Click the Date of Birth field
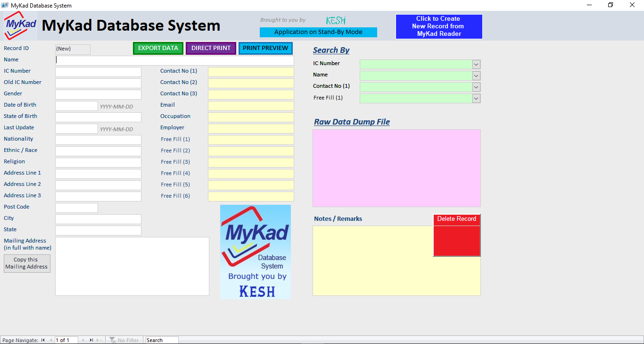This screenshot has height=344, width=644. click(76, 106)
